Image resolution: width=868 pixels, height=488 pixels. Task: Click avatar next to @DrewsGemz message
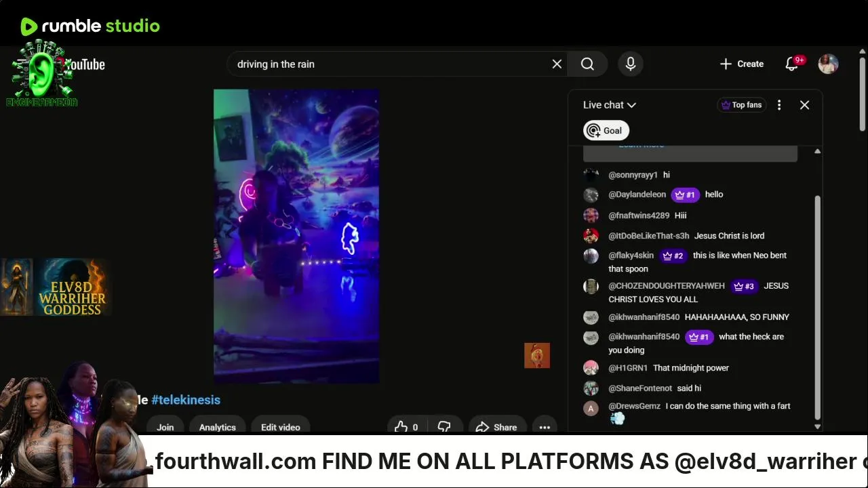[x=591, y=409]
